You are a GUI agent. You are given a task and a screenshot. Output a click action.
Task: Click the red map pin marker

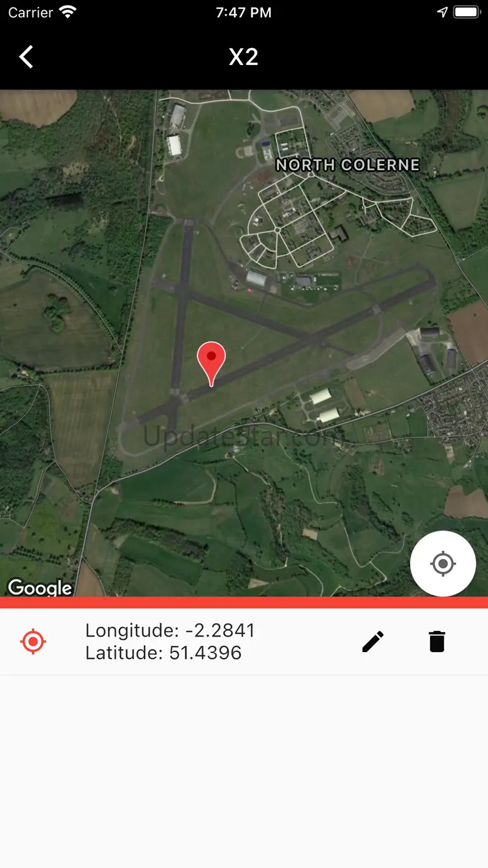point(211,364)
